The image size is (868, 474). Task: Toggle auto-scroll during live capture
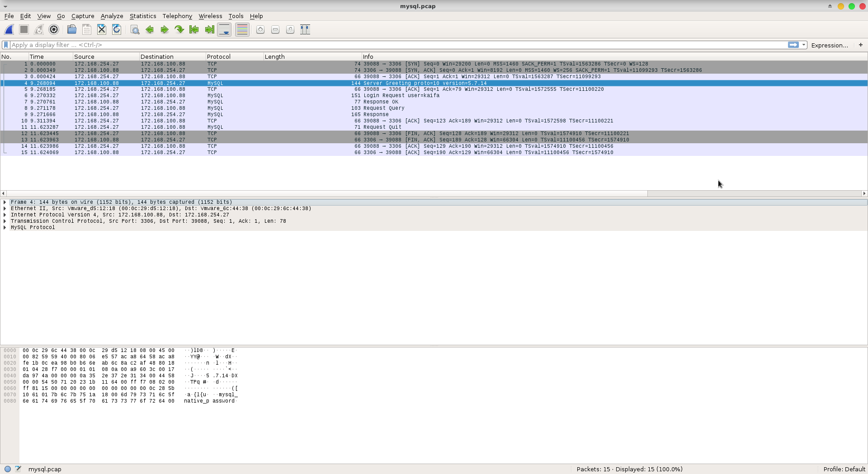[x=224, y=30]
